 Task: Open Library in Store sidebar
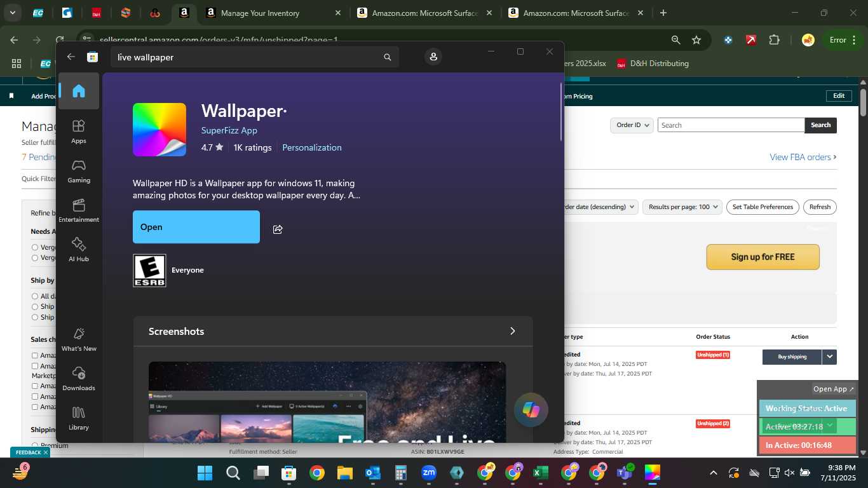pyautogui.click(x=79, y=418)
